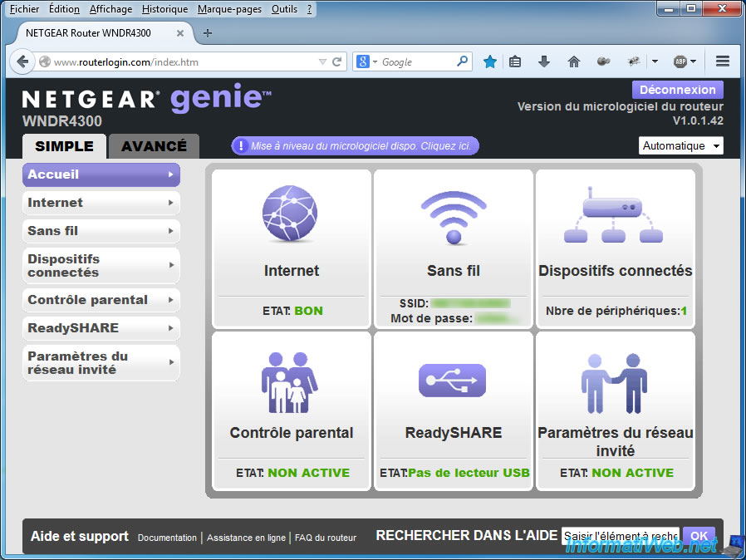
Task: Click the search magnifier icon in Google box
Action: 462,61
